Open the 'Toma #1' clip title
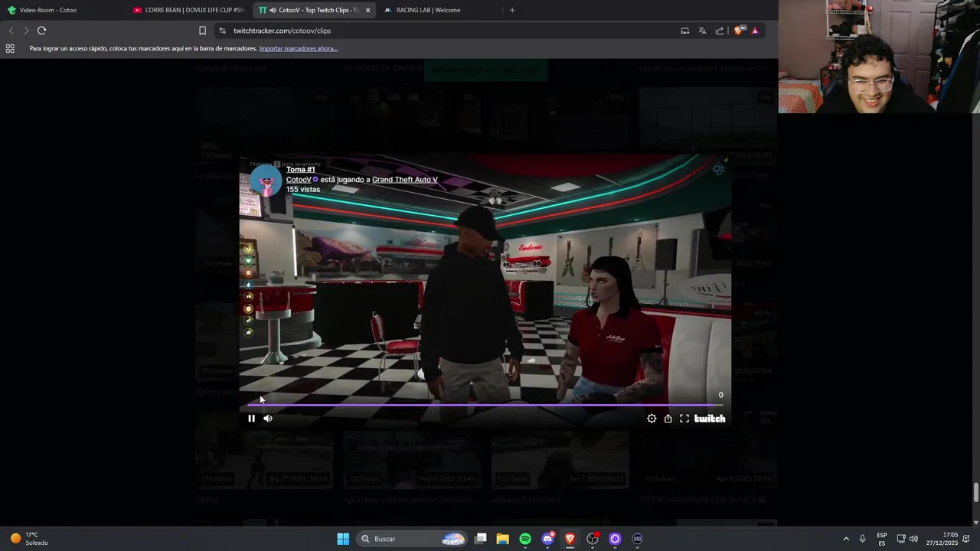Viewport: 980px width, 551px height. click(301, 170)
